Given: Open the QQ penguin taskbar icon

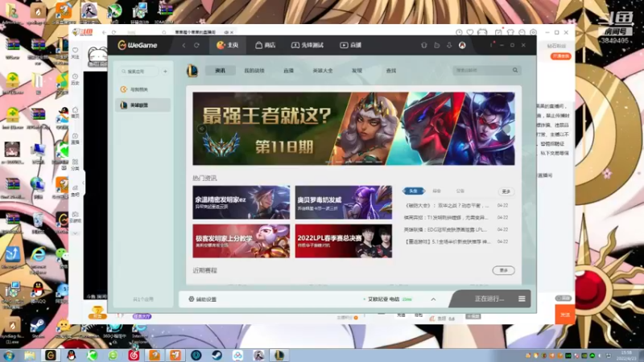Looking at the screenshot, I should coord(72,355).
